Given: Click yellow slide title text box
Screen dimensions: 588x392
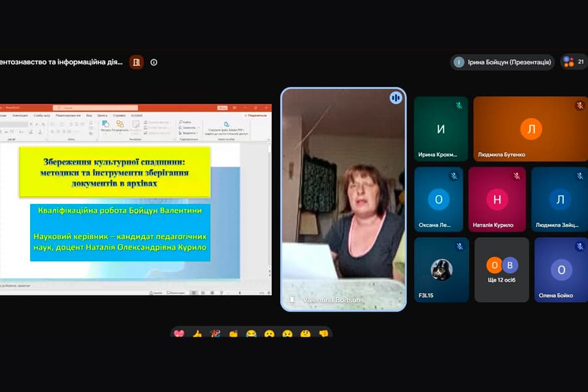Looking at the screenshot, I should [115, 172].
